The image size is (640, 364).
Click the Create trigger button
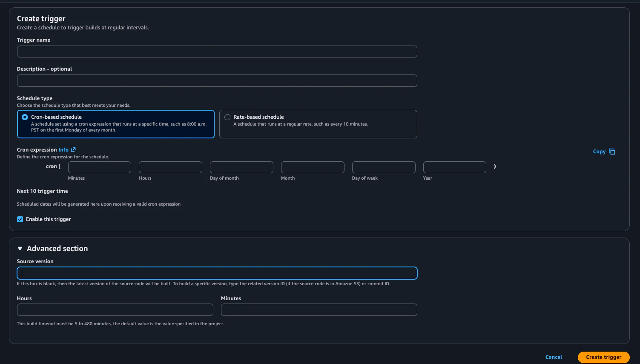(603, 357)
